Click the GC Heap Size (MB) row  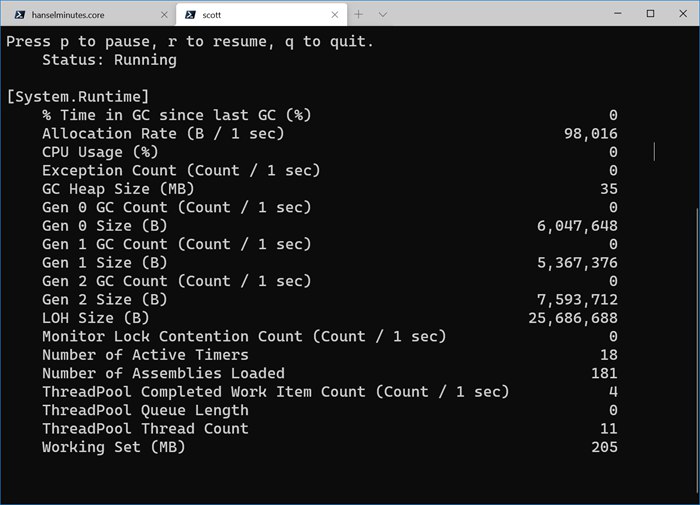pyautogui.click(x=330, y=189)
